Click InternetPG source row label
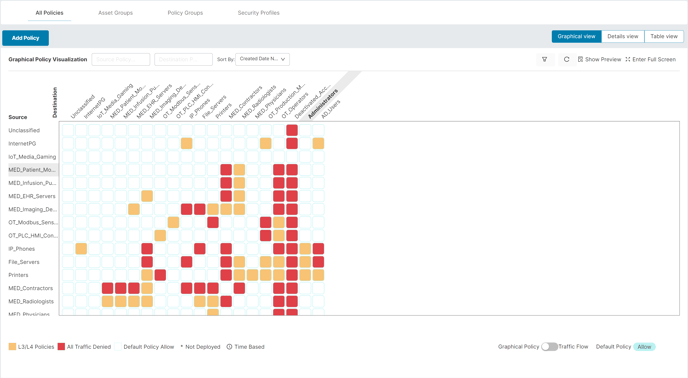Screen dimensions: 688x378 click(22, 144)
